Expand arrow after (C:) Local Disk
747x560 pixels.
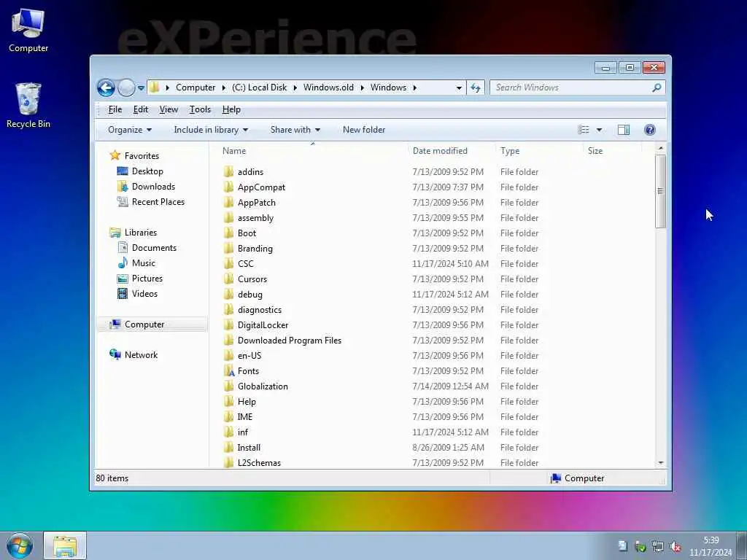(x=295, y=87)
